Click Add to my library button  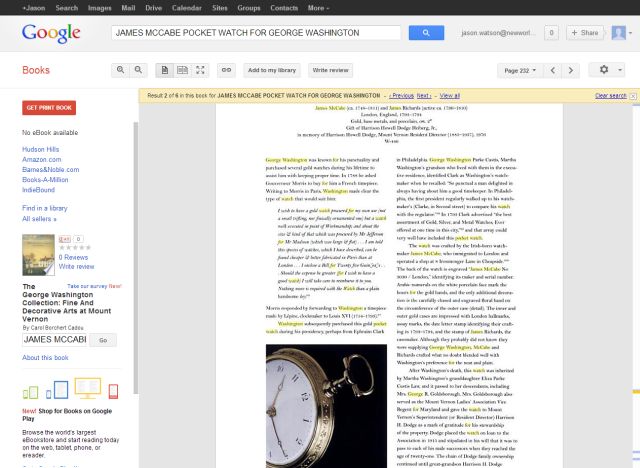[272, 70]
